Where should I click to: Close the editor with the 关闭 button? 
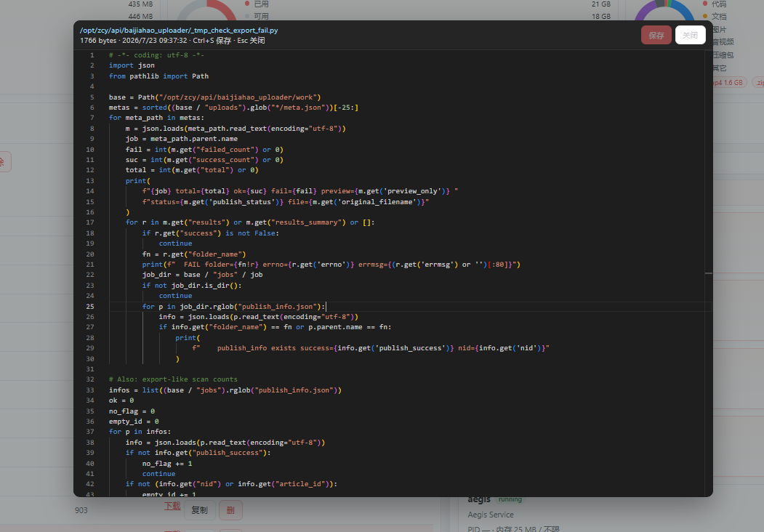point(690,35)
